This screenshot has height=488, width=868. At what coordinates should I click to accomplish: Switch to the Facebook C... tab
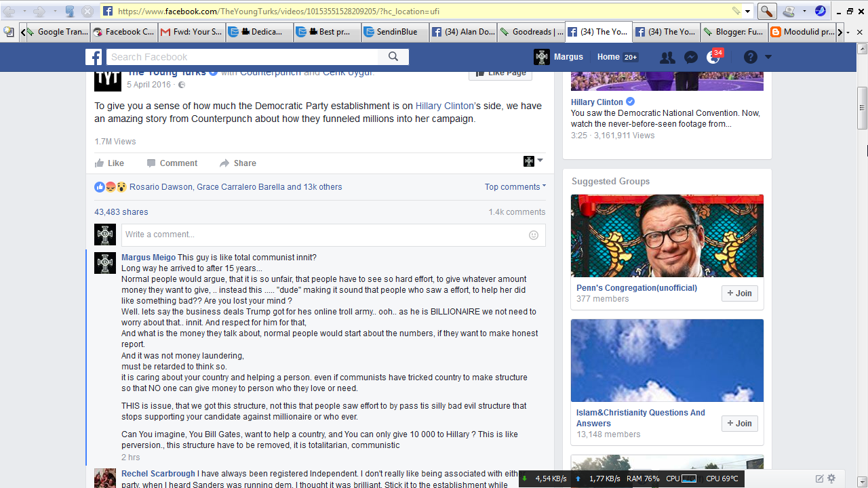pyautogui.click(x=124, y=32)
